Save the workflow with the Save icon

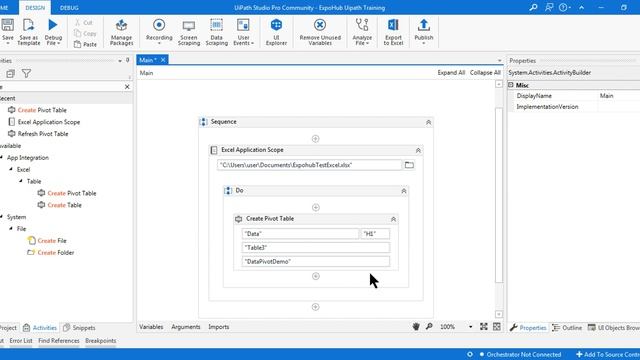point(7,31)
